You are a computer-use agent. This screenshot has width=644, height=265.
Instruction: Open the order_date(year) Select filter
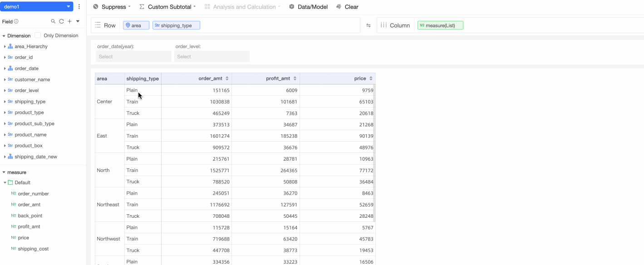(x=133, y=57)
